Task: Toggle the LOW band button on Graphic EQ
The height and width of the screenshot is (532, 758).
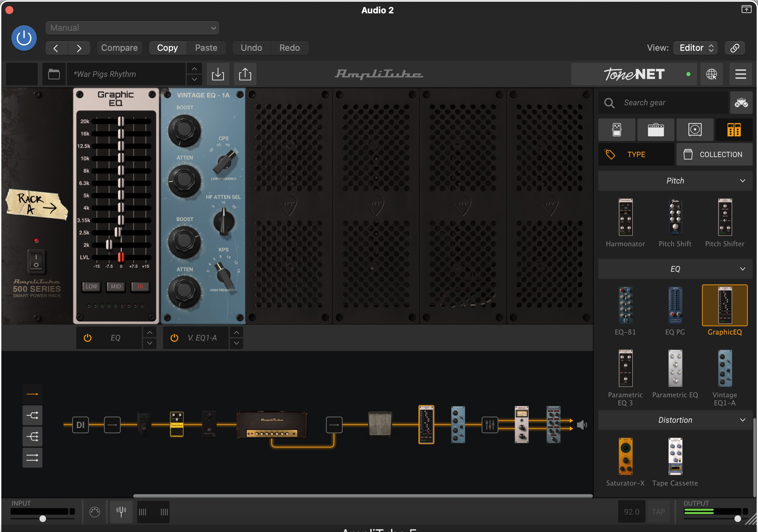Action: (x=91, y=287)
